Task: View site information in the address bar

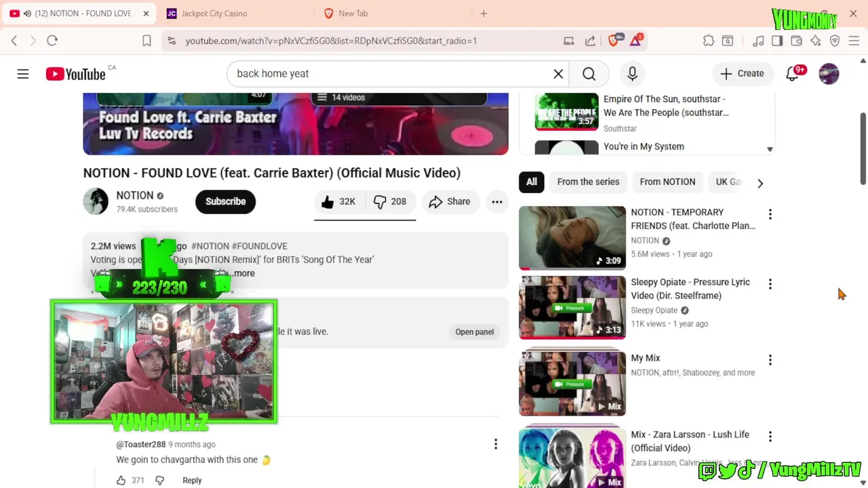Action: (171, 41)
